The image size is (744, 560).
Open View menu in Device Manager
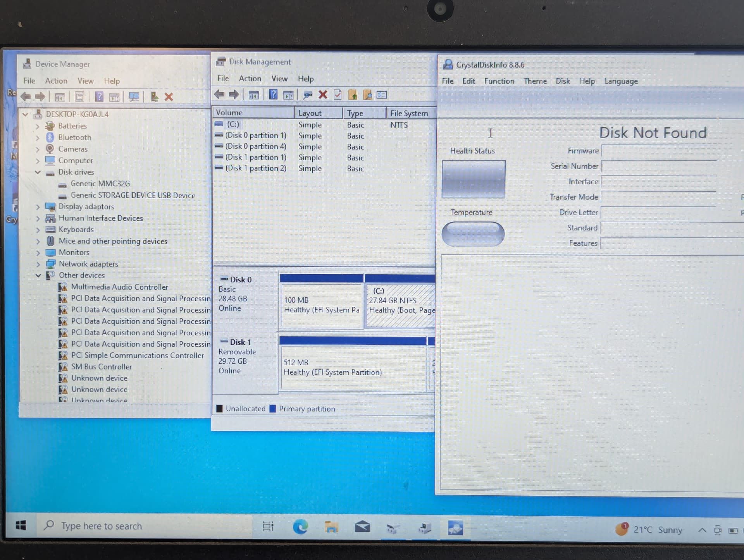point(85,81)
